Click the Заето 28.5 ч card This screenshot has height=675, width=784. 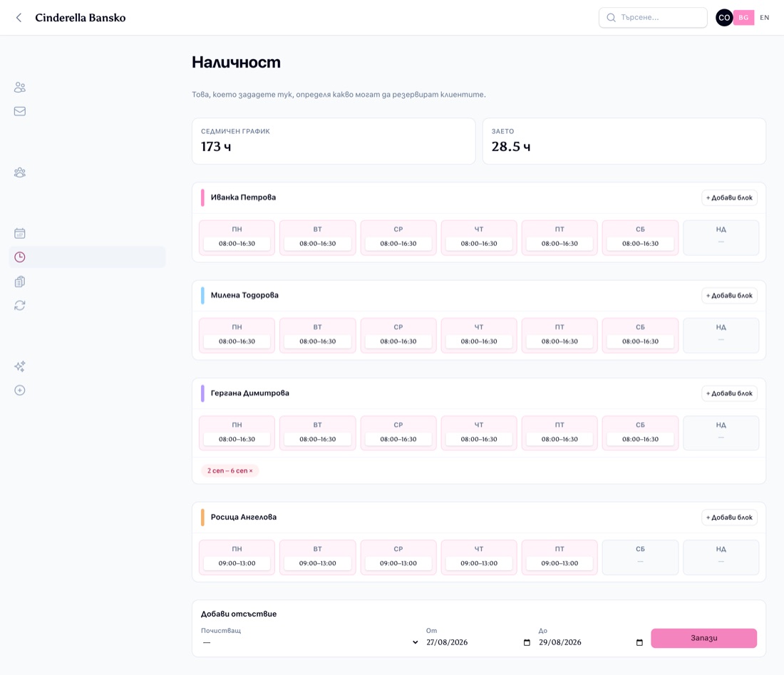[624, 141]
